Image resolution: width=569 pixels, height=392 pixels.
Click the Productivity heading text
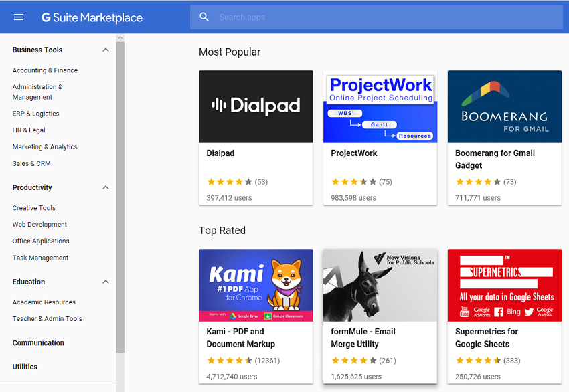click(32, 187)
